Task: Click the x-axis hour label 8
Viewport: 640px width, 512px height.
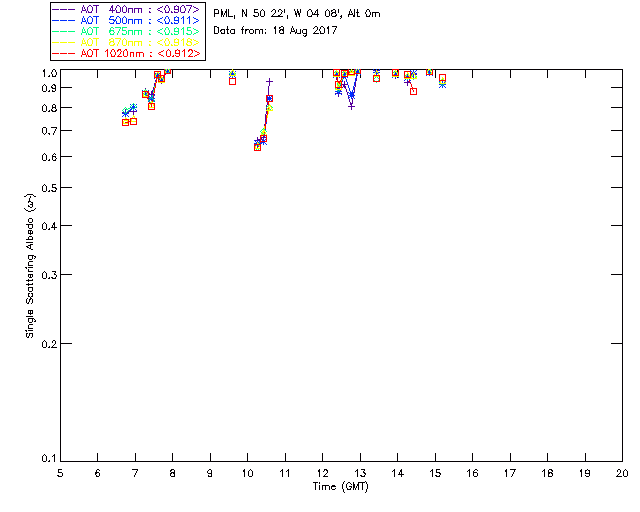Action: click(173, 473)
